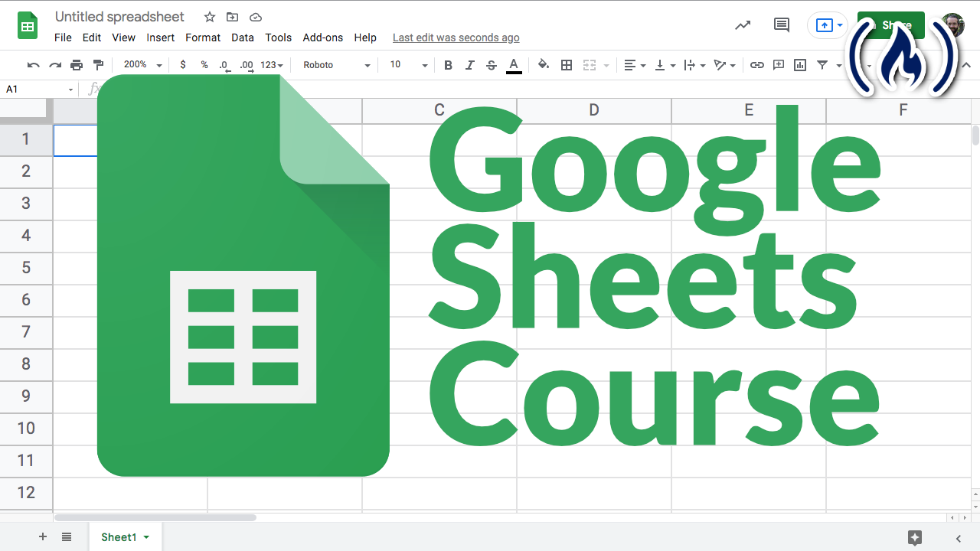Open comment history speech-bubble icon
The height and width of the screenshot is (551, 980).
tap(782, 24)
